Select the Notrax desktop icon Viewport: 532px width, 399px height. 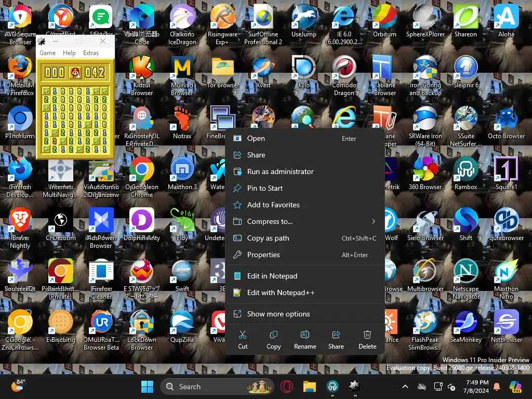tap(182, 117)
